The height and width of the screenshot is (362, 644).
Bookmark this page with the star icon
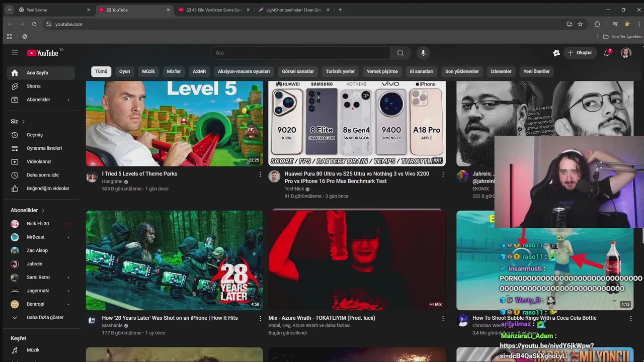pyautogui.click(x=580, y=24)
